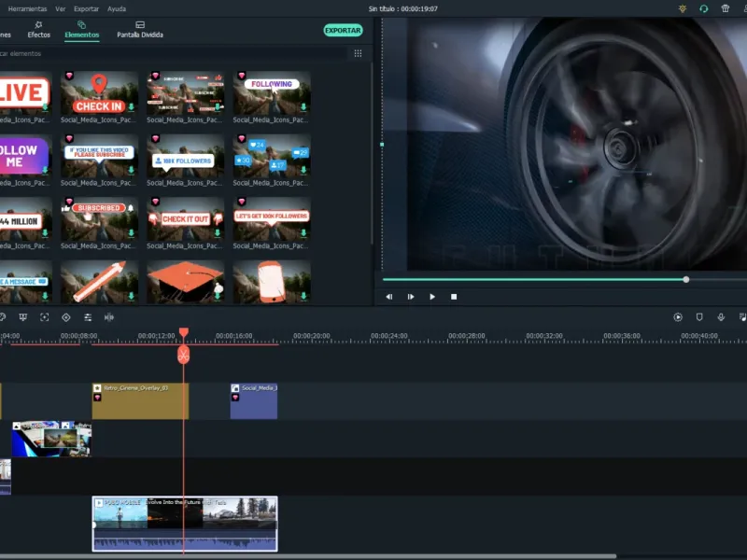The height and width of the screenshot is (560, 747).
Task: Choose the SUBSCRIBED element thumbnail
Action: pos(99,219)
